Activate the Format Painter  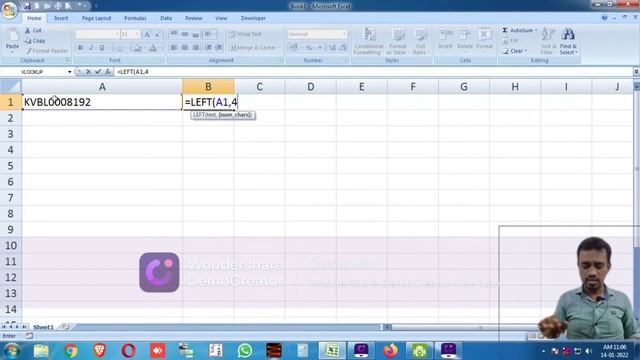pyautogui.click(x=47, y=51)
